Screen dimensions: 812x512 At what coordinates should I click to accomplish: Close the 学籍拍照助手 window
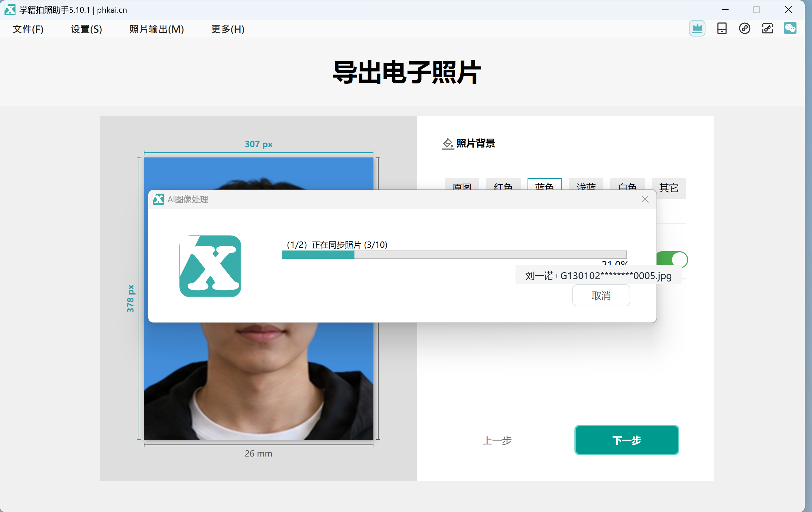(x=788, y=10)
